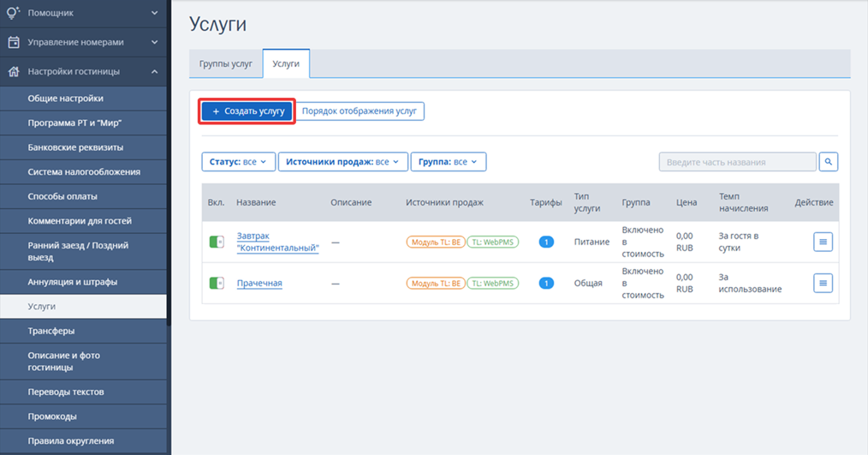Open Промокоды in the sidebar

tap(83, 416)
